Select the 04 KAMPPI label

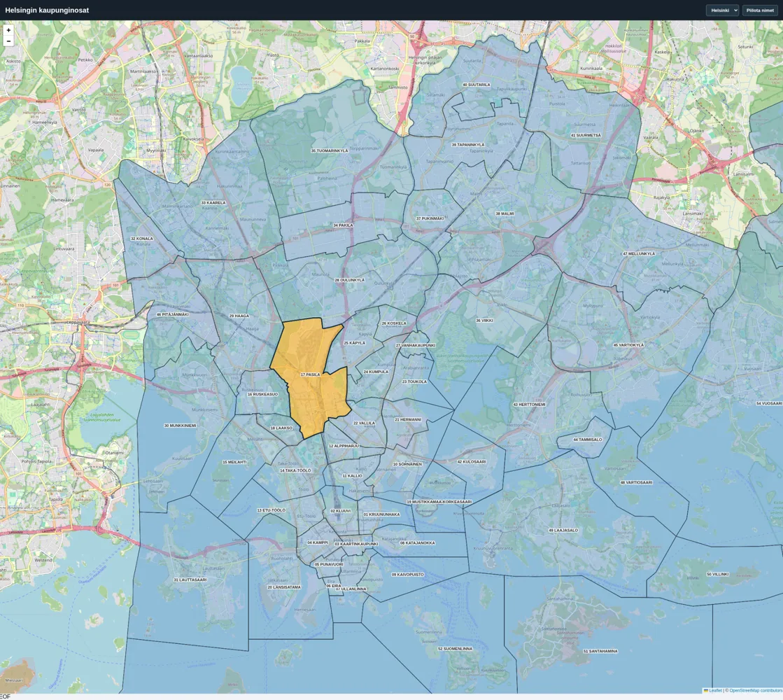[x=318, y=542]
